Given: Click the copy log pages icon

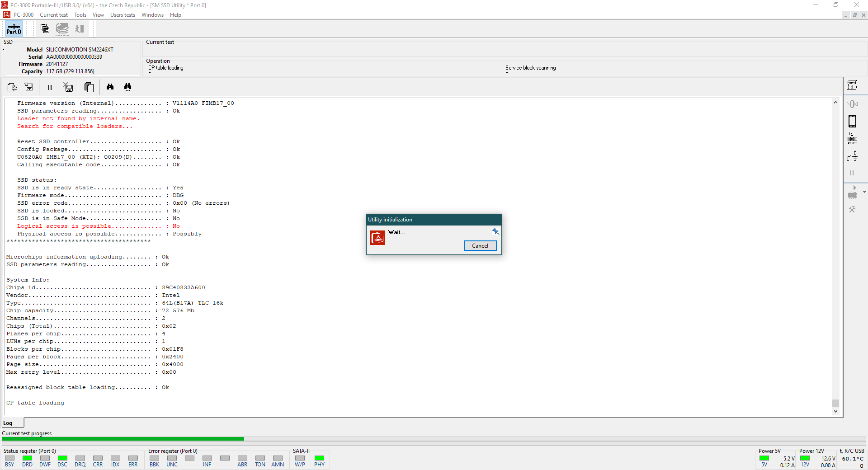Looking at the screenshot, I should 89,87.
